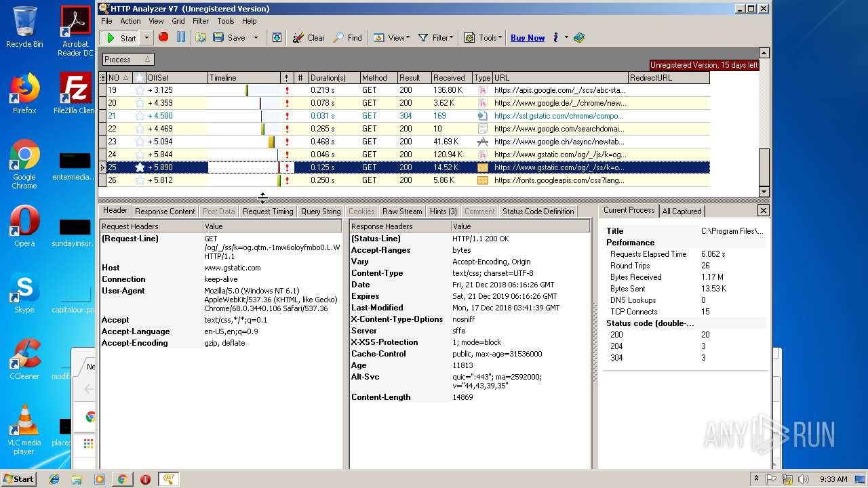Sort by the NO column header
This screenshot has height=488, width=868.
(119, 78)
